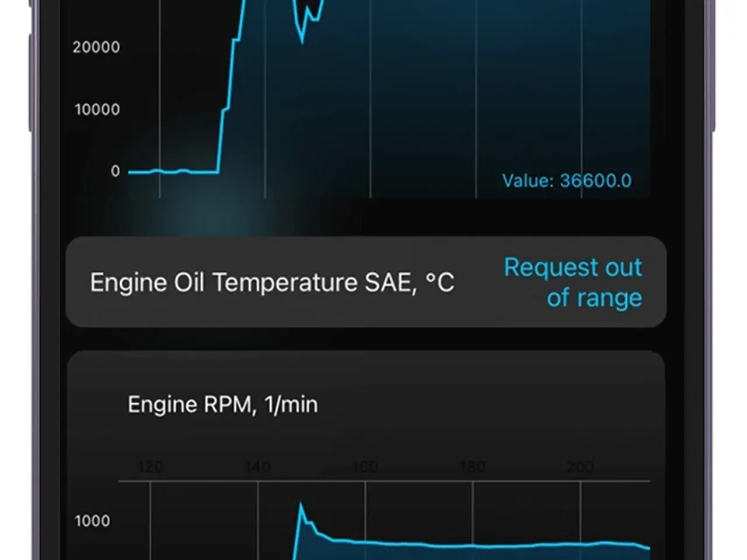Click the 0 label on upper chart axis
The height and width of the screenshot is (560, 747).
click(x=116, y=171)
